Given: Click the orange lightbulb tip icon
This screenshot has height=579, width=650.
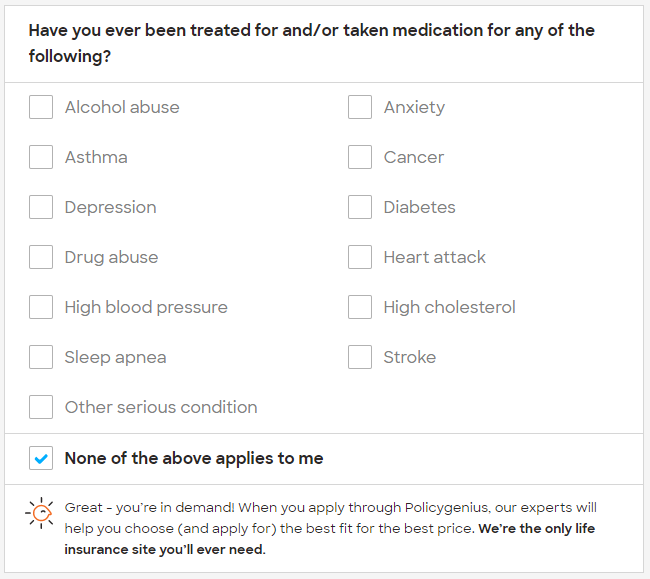Looking at the screenshot, I should [40, 513].
